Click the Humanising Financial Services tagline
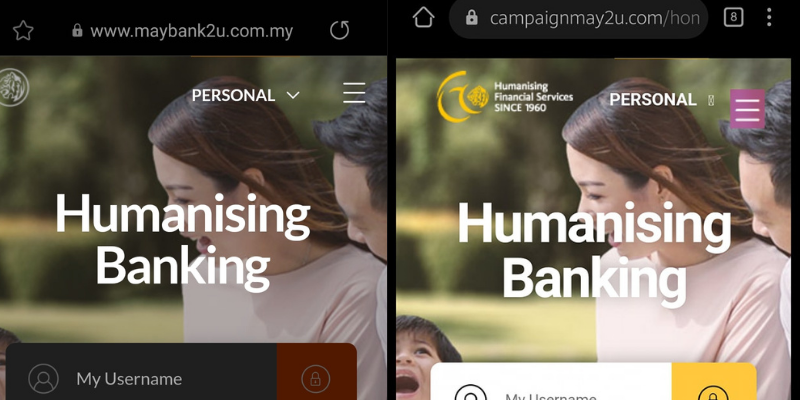 point(533,97)
